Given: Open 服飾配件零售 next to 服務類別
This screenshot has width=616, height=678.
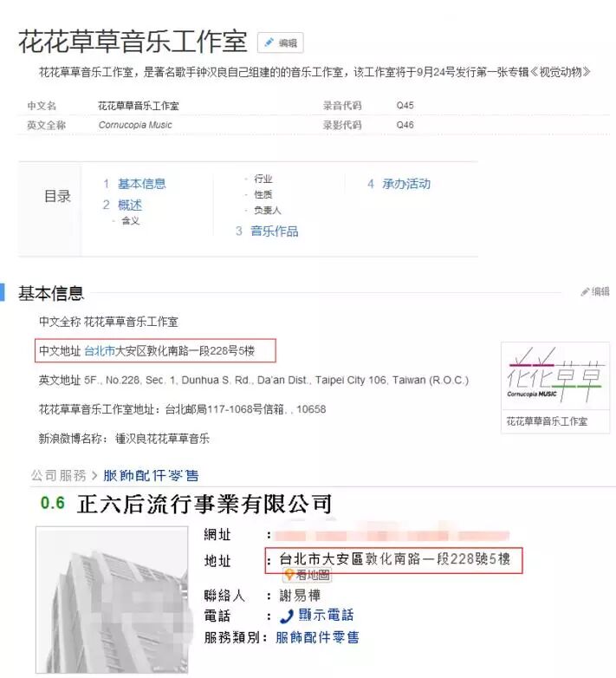Looking at the screenshot, I should (x=317, y=637).
